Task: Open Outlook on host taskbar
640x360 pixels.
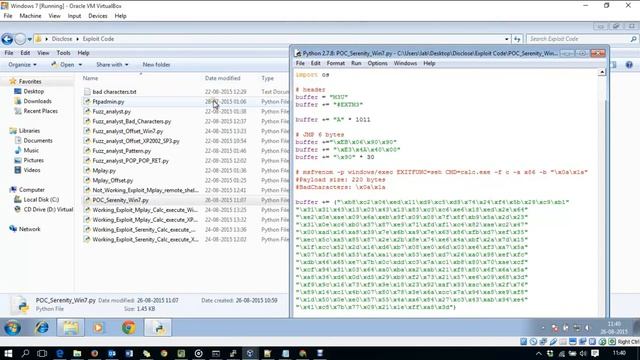Action: 112,353
